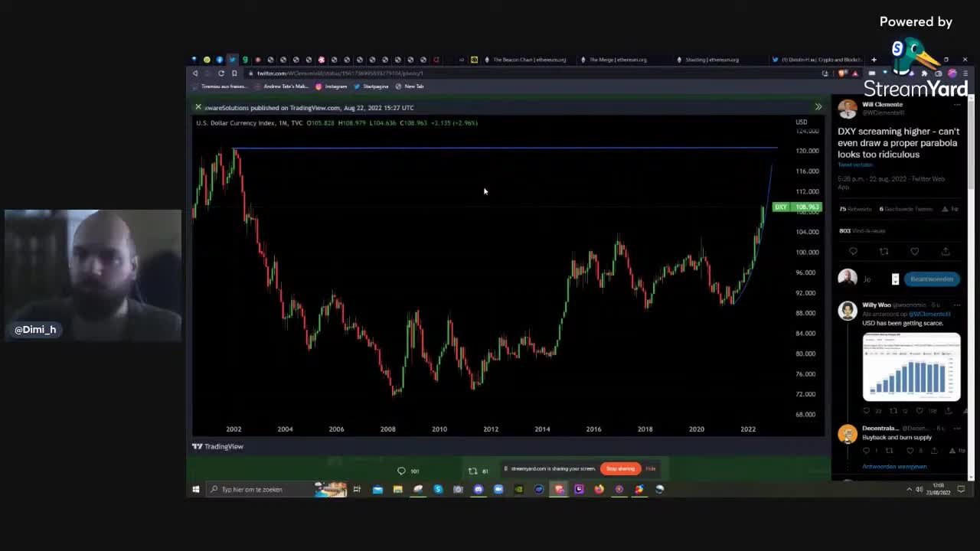The height and width of the screenshot is (551, 980).
Task: Open the Will Clemente profile name
Action: pos(882,104)
